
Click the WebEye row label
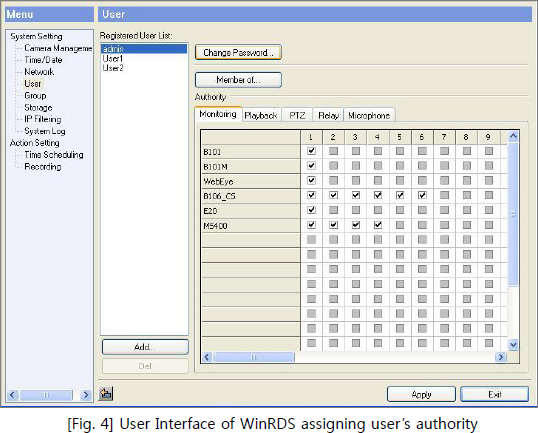(251, 181)
